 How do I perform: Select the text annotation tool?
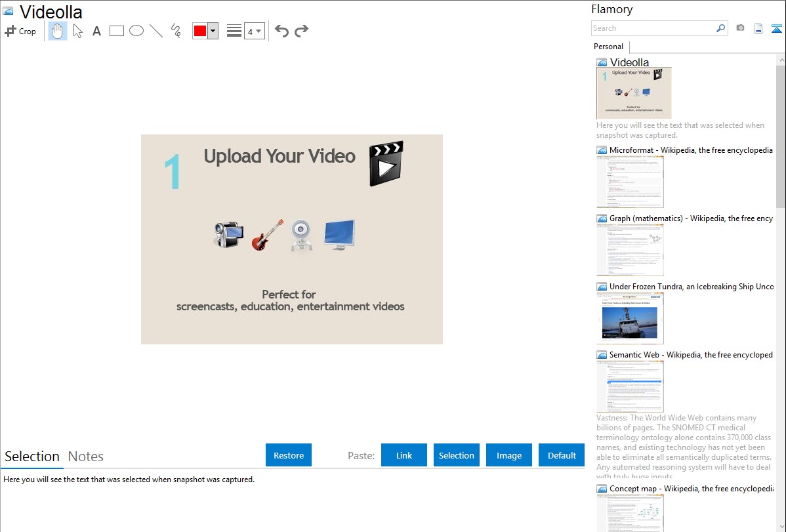[96, 31]
